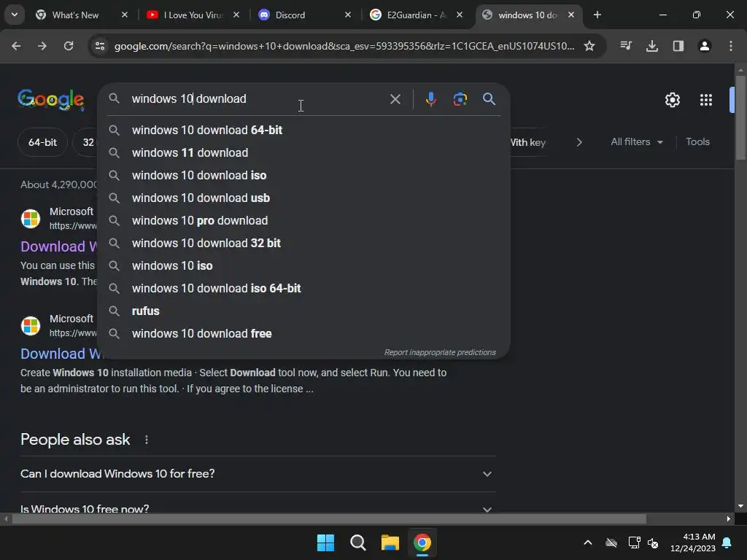Image resolution: width=747 pixels, height=560 pixels.
Task: Click in the Google search input field
Action: pos(258,99)
